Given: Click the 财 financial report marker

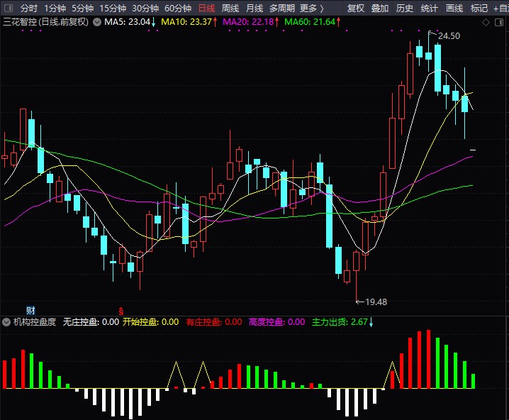Looking at the screenshot, I should click(x=30, y=311).
